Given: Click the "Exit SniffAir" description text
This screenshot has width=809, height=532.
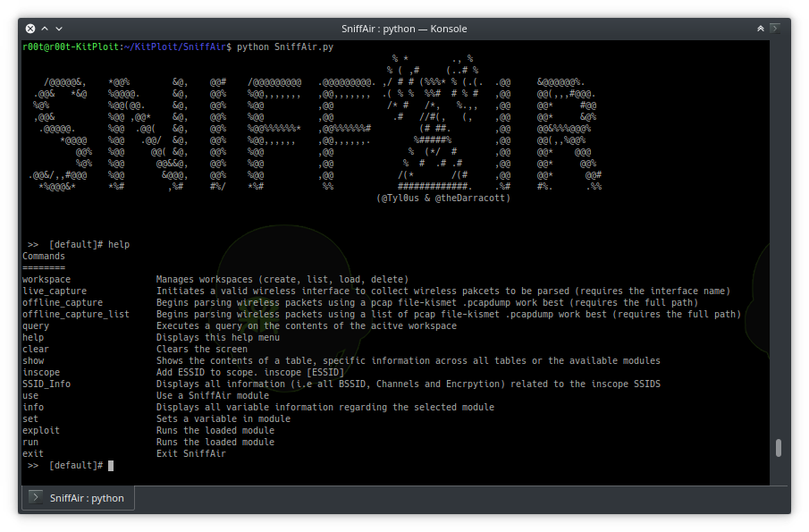Looking at the screenshot, I should click(x=191, y=453).
